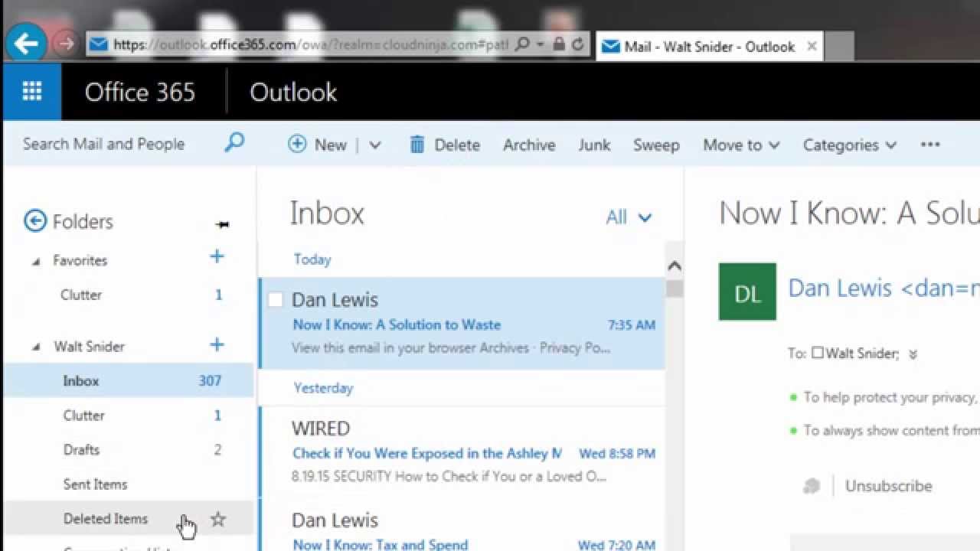Screen dimensions: 980x551
Task: Collapse the Favorites tree section
Action: 36,262
